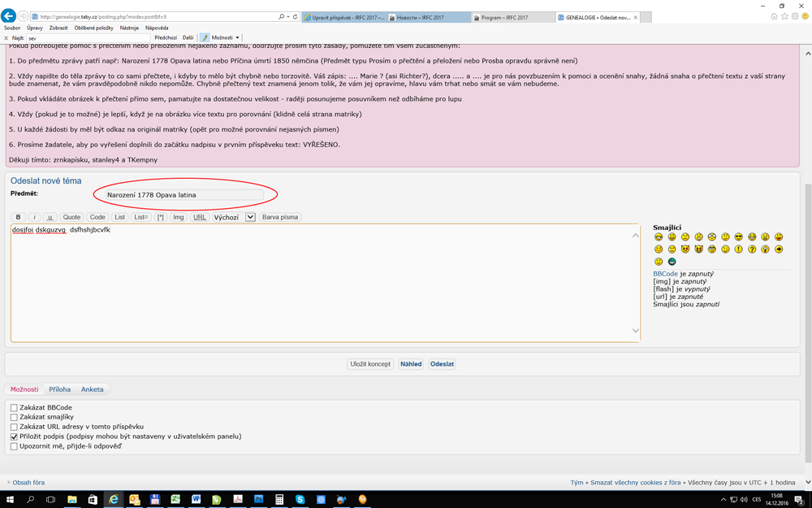Image resolution: width=812 pixels, height=508 pixels.
Task: Insert the question mark smiley
Action: (x=752, y=250)
